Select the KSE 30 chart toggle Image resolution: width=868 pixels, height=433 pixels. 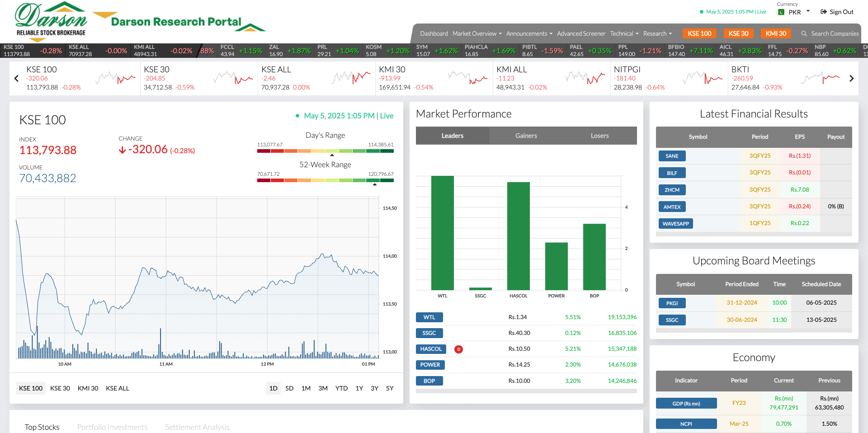pos(60,388)
